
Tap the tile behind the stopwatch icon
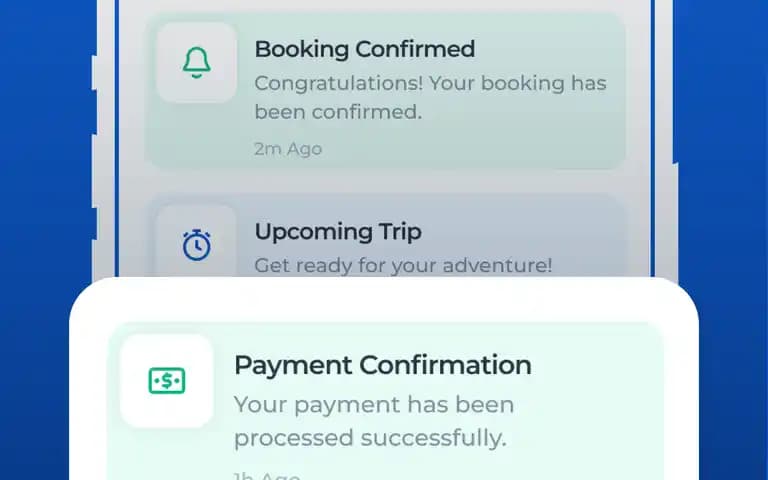(197, 241)
